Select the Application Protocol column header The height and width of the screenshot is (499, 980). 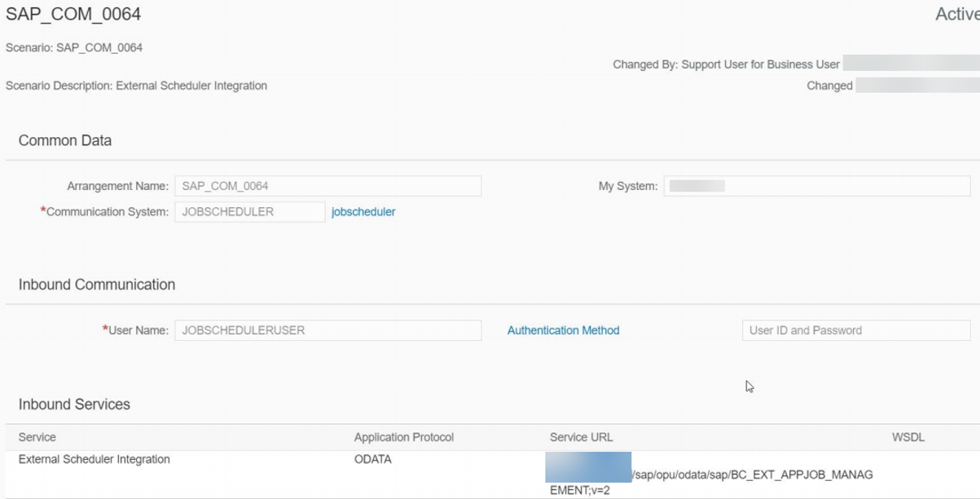tap(404, 437)
